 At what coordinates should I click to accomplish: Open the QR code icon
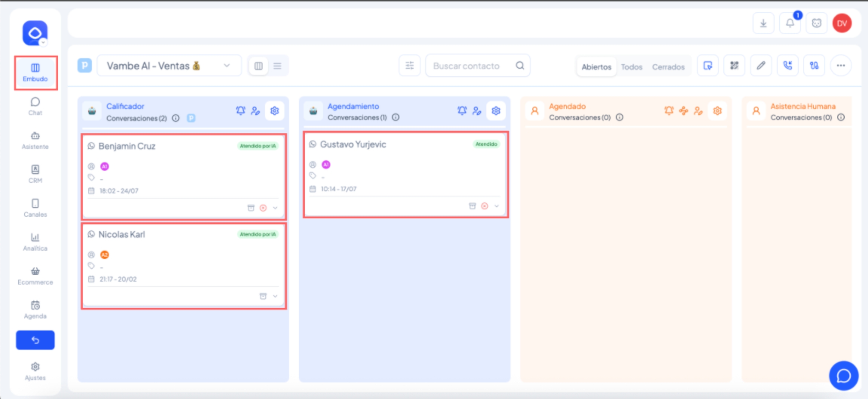pos(734,66)
